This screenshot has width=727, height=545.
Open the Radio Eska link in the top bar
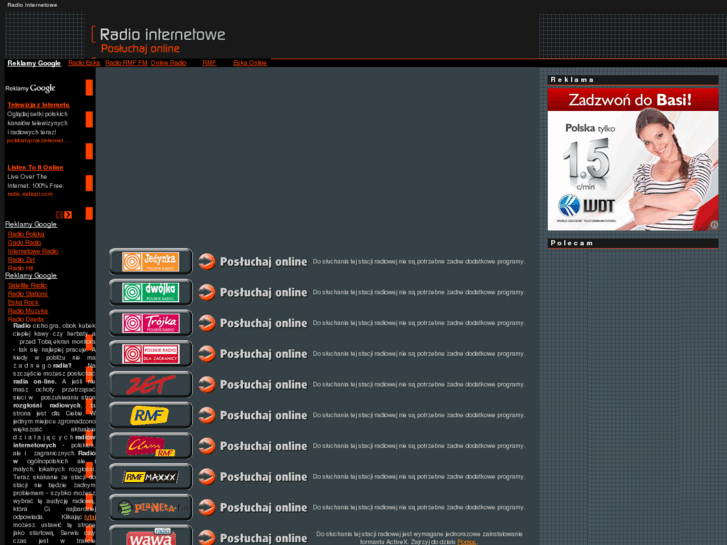click(84, 63)
